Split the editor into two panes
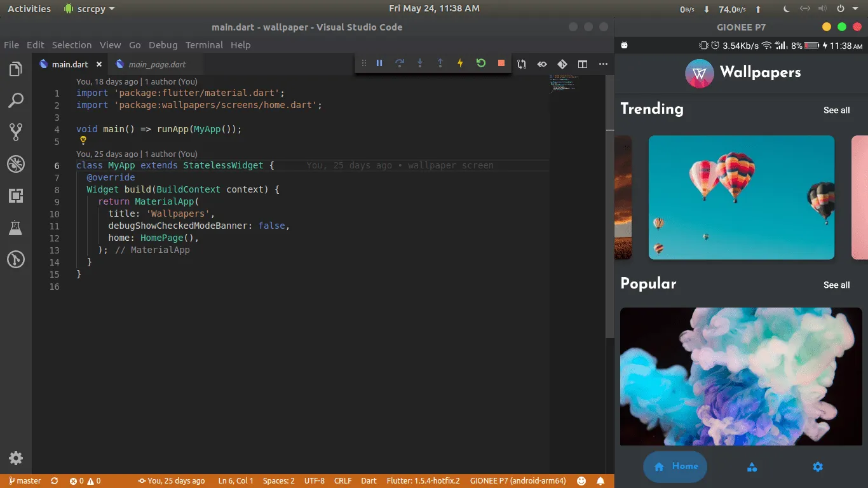Image resolution: width=868 pixels, height=488 pixels. [x=582, y=64]
